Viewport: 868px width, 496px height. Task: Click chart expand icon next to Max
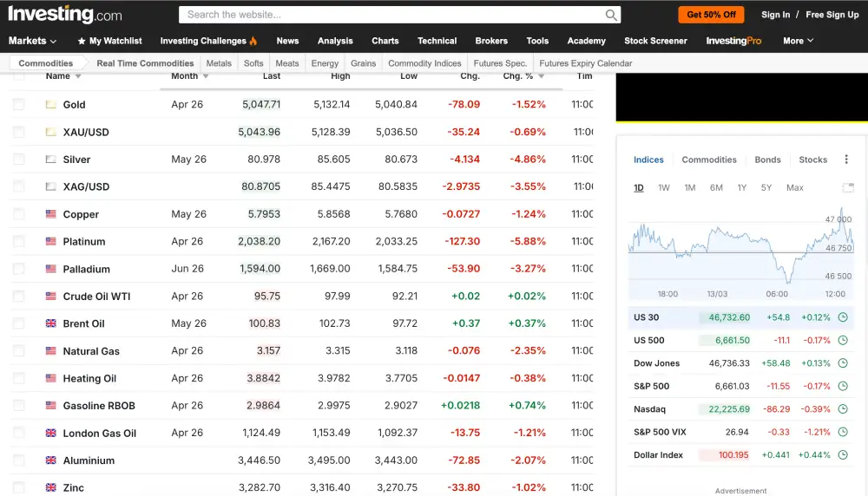pyautogui.click(x=848, y=188)
